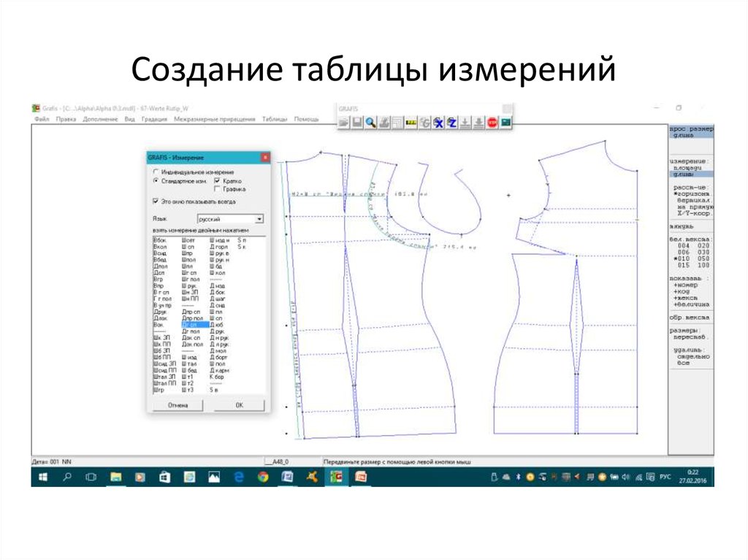Uncheck Это окно показывать всегда
This screenshot has width=748, height=560.
click(156, 200)
